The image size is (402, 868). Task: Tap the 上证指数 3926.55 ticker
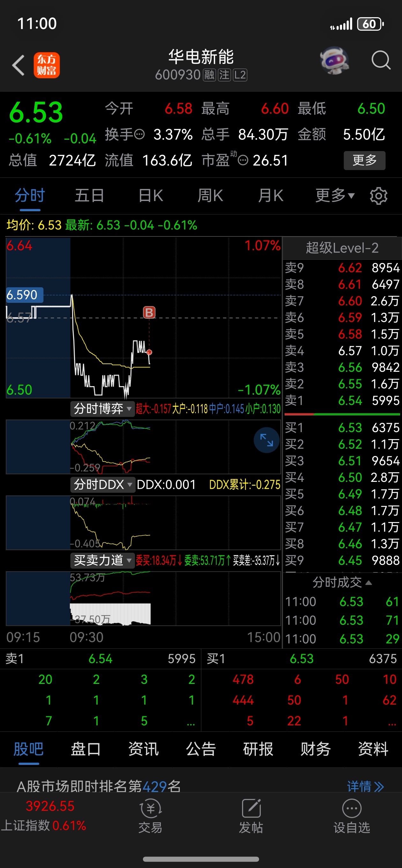(x=44, y=816)
